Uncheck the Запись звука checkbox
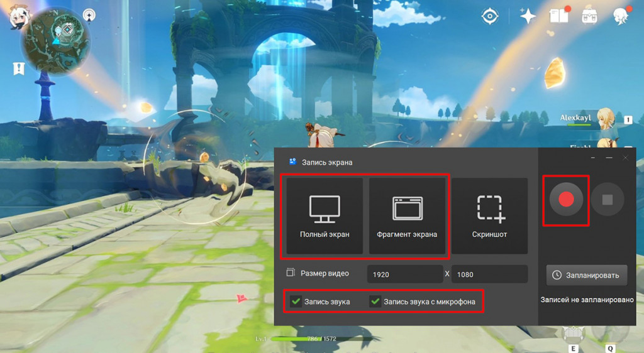 [x=296, y=301]
